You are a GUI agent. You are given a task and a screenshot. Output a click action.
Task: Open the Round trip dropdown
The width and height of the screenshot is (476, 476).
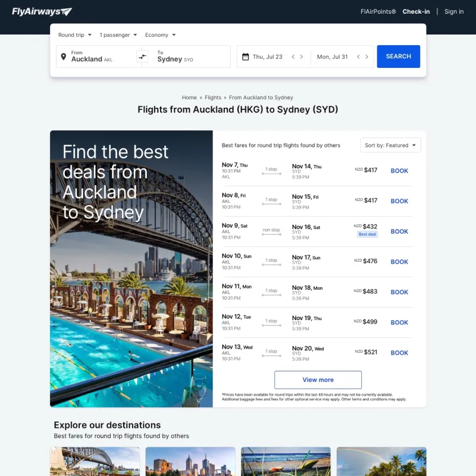[x=74, y=35]
